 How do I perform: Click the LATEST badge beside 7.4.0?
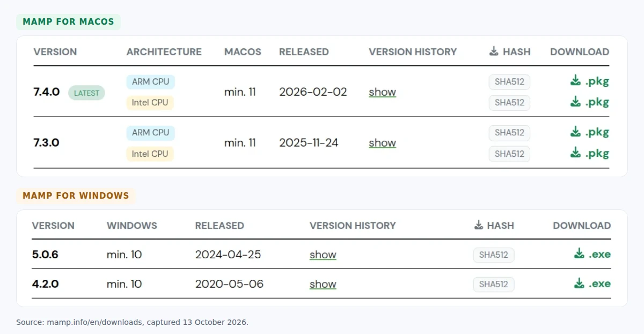pos(86,93)
